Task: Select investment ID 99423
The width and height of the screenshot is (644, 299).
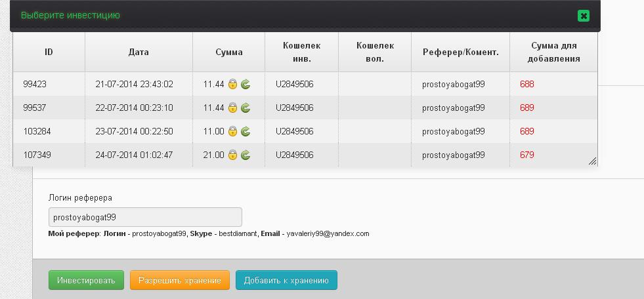Action: [35, 85]
